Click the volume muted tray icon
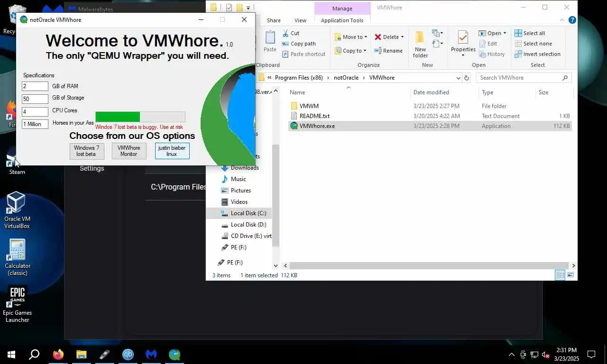This screenshot has height=364, width=607. (546, 355)
